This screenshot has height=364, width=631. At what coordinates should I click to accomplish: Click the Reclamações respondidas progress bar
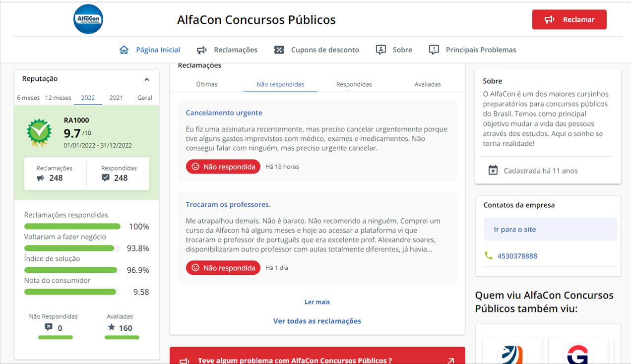click(x=72, y=227)
